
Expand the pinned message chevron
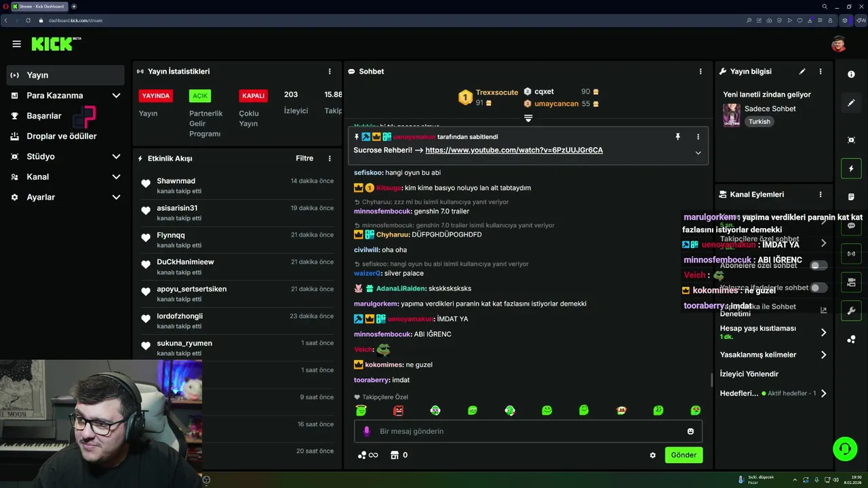698,153
